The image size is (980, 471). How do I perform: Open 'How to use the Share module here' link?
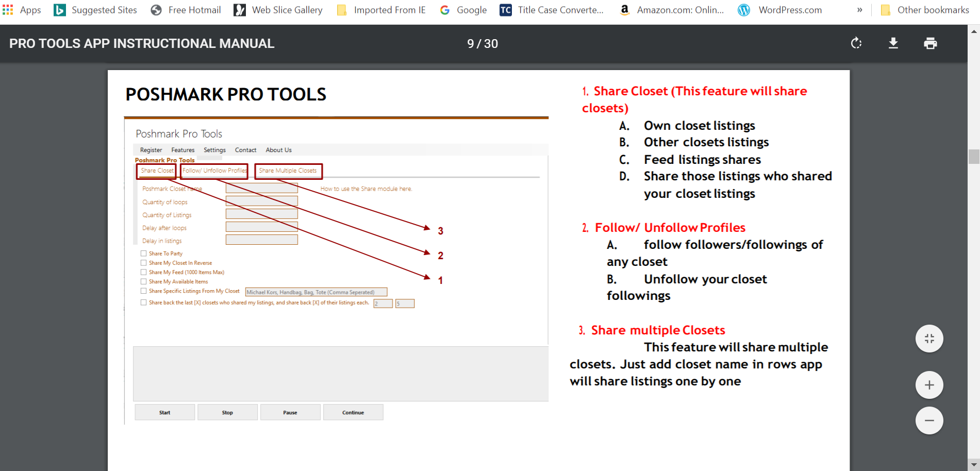[x=366, y=189]
